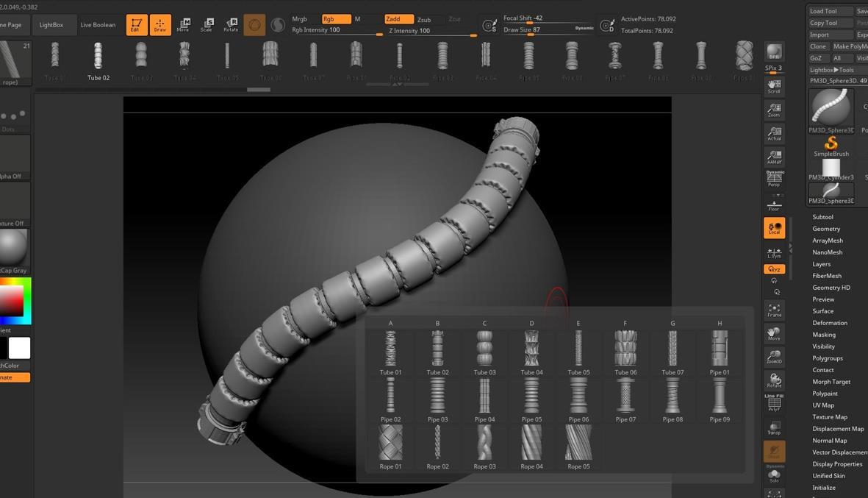
Task: Select the Move transform icon
Action: tap(183, 25)
